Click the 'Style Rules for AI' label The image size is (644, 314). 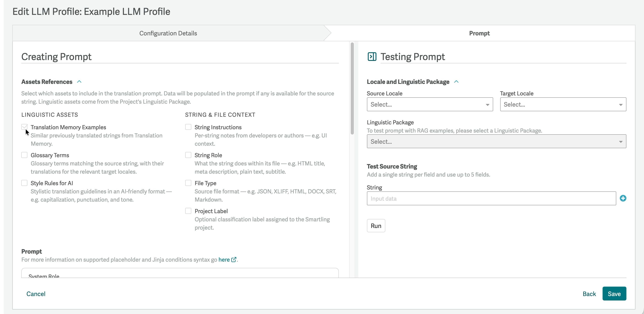[52, 183]
